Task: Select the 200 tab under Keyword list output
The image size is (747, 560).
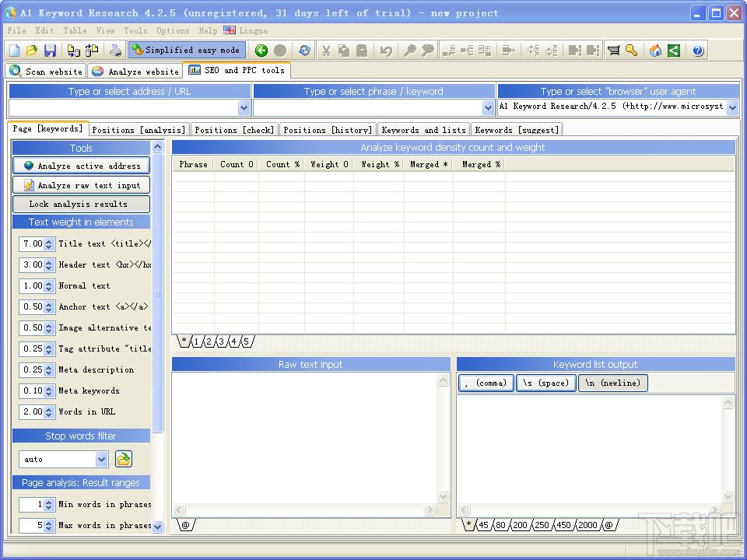Action: point(520,525)
